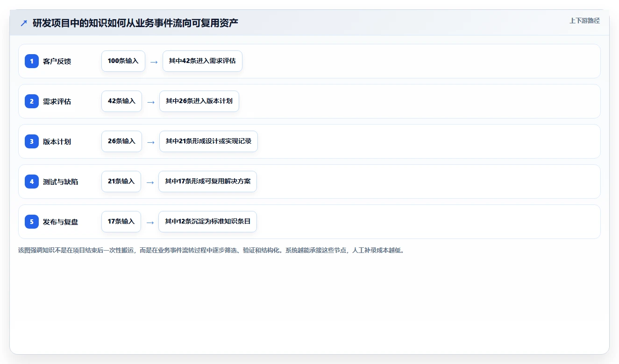Screen dimensions: 619x364
Task: Click the page title 研发项目中的知识 heading
Action: pos(135,23)
